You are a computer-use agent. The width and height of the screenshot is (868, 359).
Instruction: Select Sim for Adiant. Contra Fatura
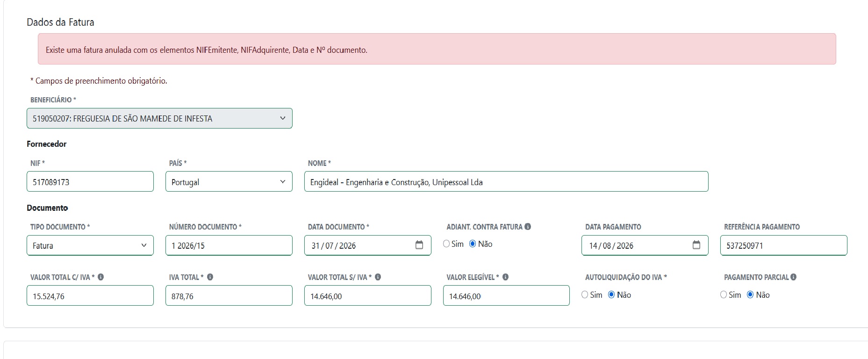coord(446,244)
